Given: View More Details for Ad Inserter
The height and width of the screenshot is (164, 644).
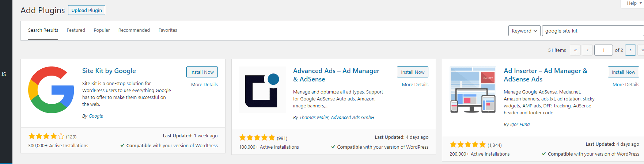Looking at the screenshot, I should pyautogui.click(x=626, y=84).
